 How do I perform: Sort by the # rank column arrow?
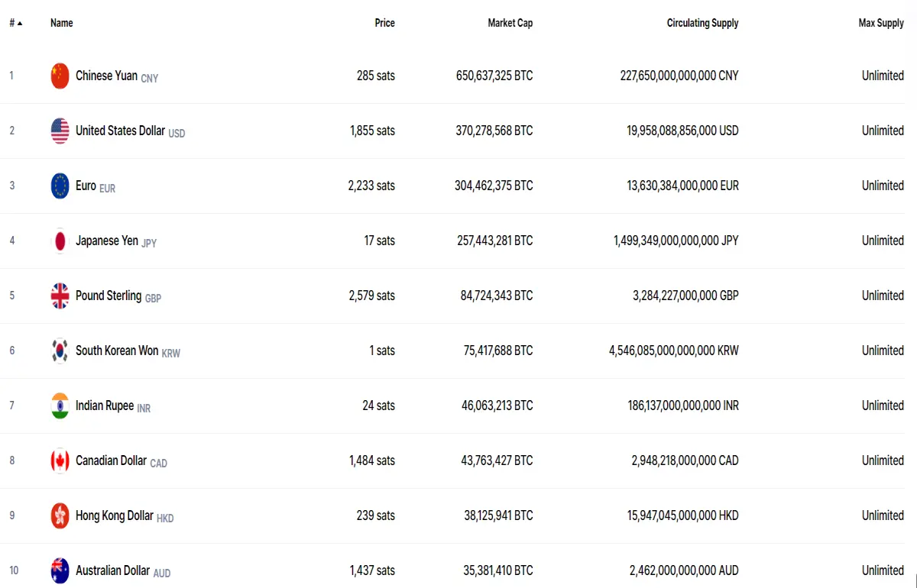tap(20, 23)
